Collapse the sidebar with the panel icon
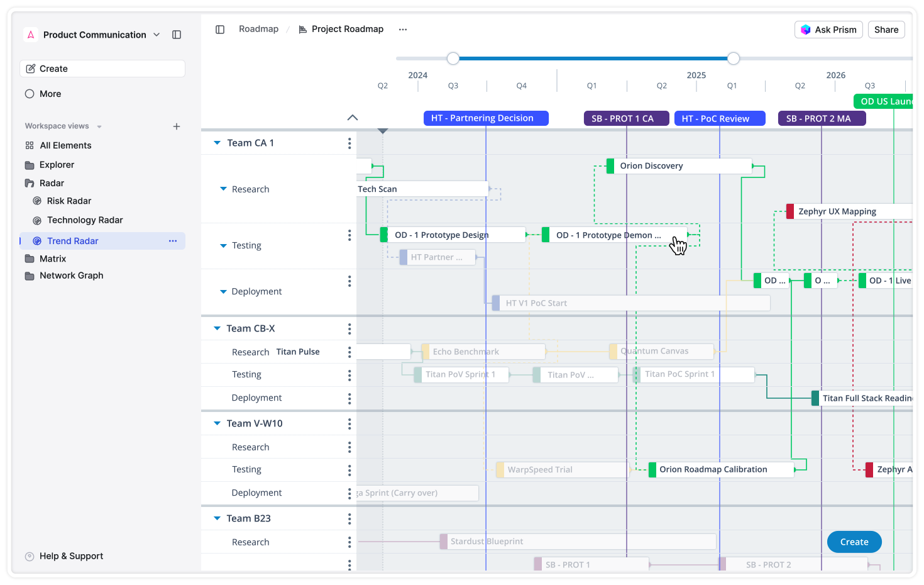 pyautogui.click(x=177, y=35)
